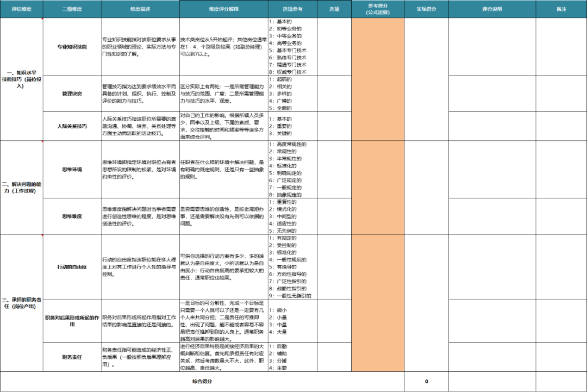This screenshot has height=392, width=587.
Task: Select the 评估维度 header cell
Action: click(x=21, y=9)
